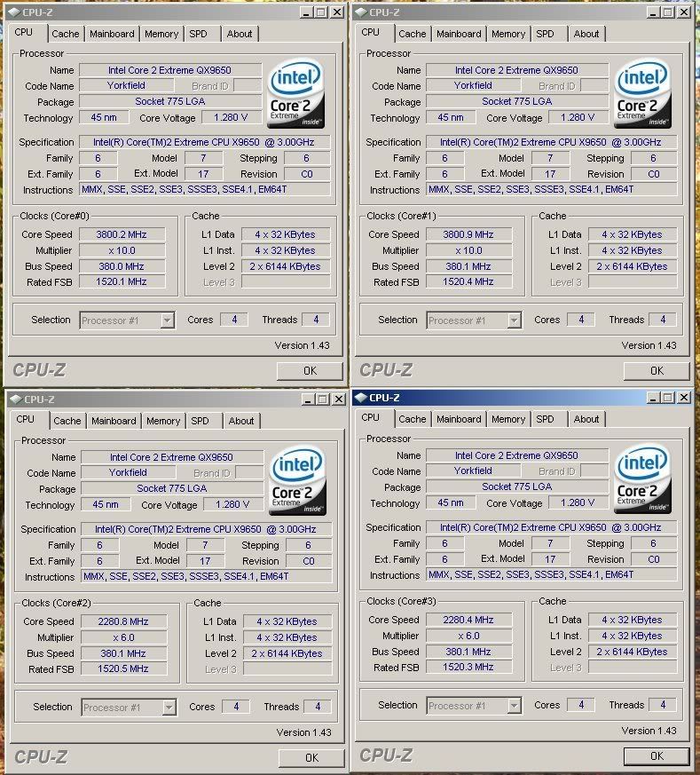Open Memory tab in Core#3 window
700x775 pixels.
(x=508, y=419)
